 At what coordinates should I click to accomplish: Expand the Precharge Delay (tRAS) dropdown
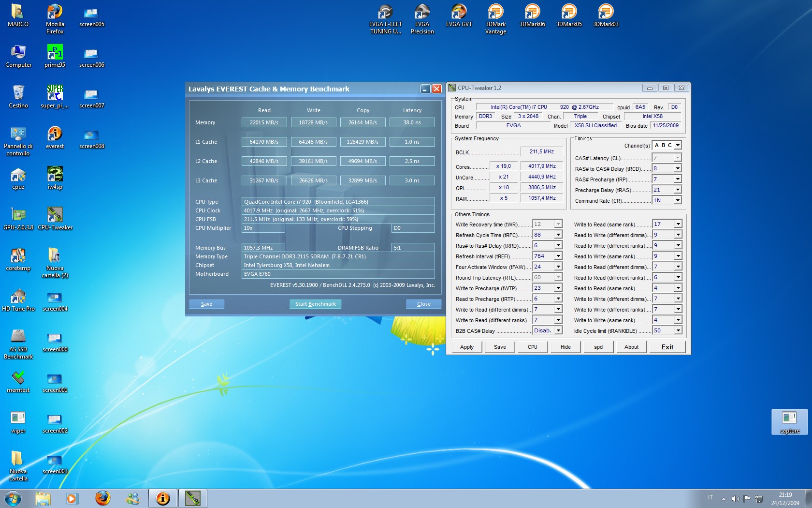coord(678,190)
